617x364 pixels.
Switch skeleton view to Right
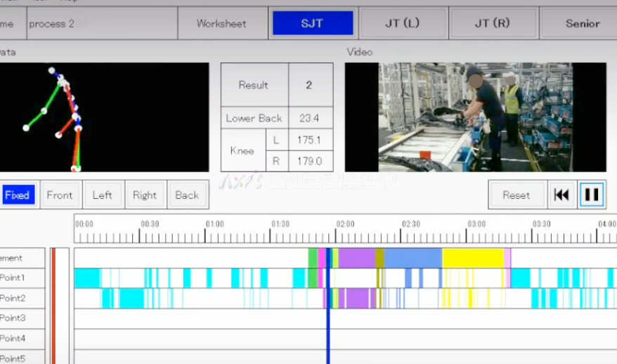[145, 195]
